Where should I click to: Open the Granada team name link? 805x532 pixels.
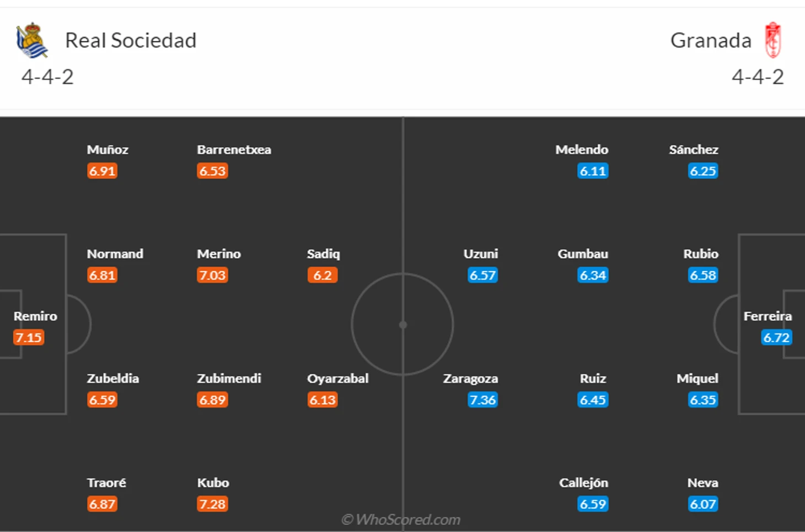click(711, 40)
